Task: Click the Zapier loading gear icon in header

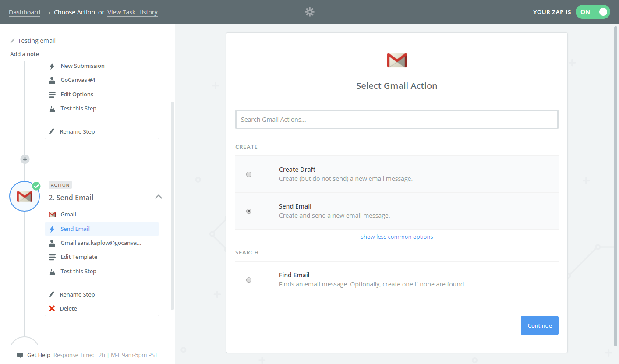Action: coord(310,12)
